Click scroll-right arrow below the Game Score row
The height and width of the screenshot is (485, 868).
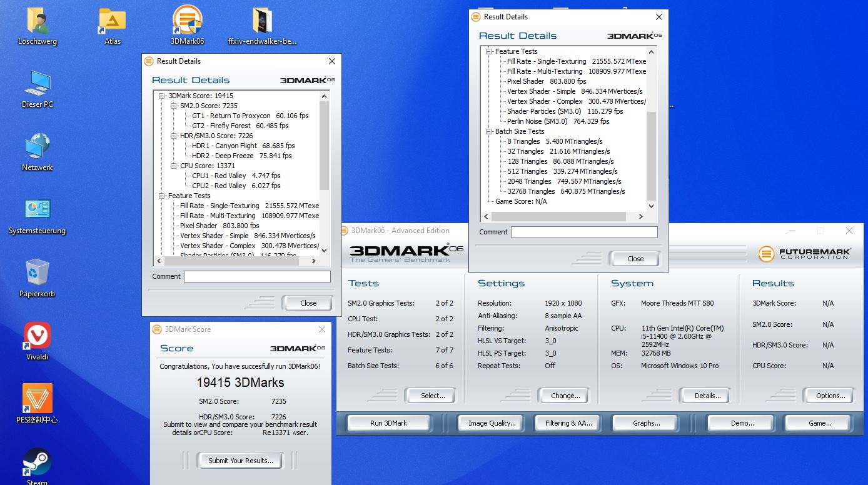(641, 216)
